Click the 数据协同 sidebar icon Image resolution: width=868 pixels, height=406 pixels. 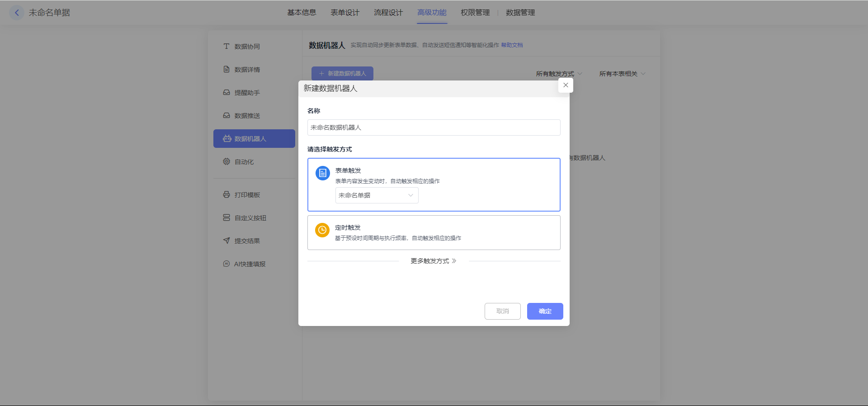click(226, 46)
